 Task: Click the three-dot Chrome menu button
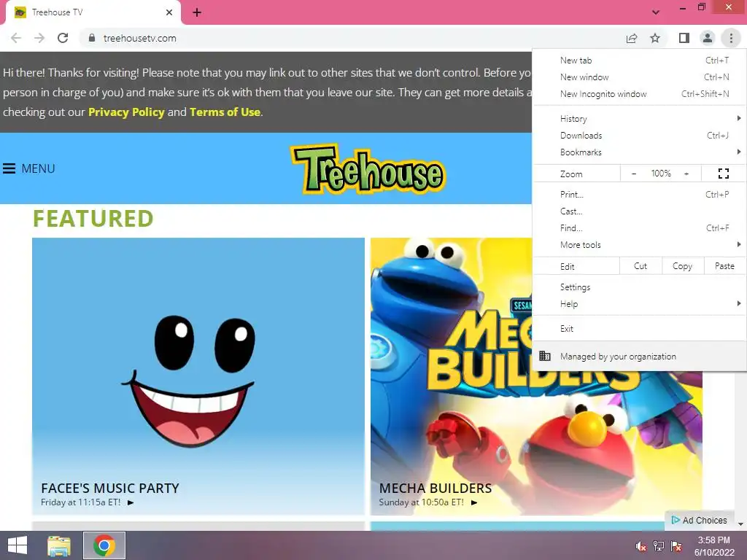tap(731, 38)
